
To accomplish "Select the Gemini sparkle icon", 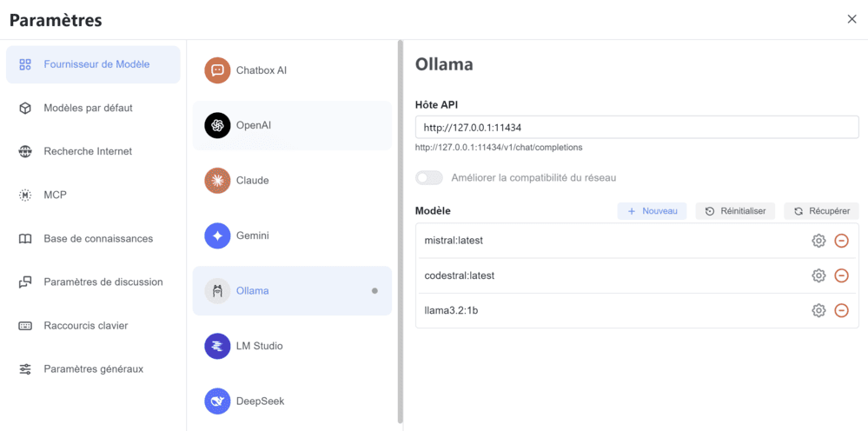I will pyautogui.click(x=217, y=235).
